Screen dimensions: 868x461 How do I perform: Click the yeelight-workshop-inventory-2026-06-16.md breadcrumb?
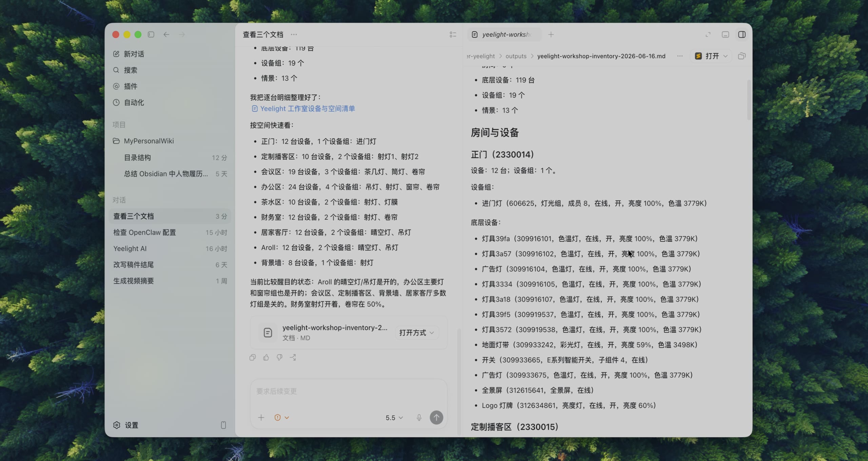[x=601, y=56]
